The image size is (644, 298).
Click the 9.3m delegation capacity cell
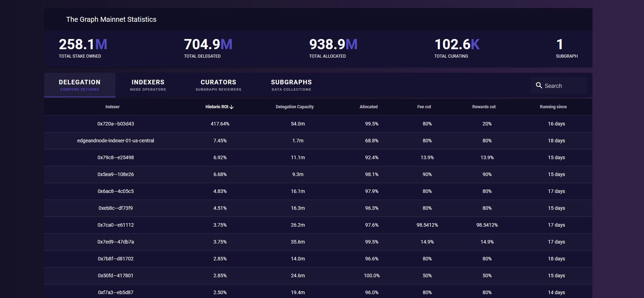(x=298, y=174)
